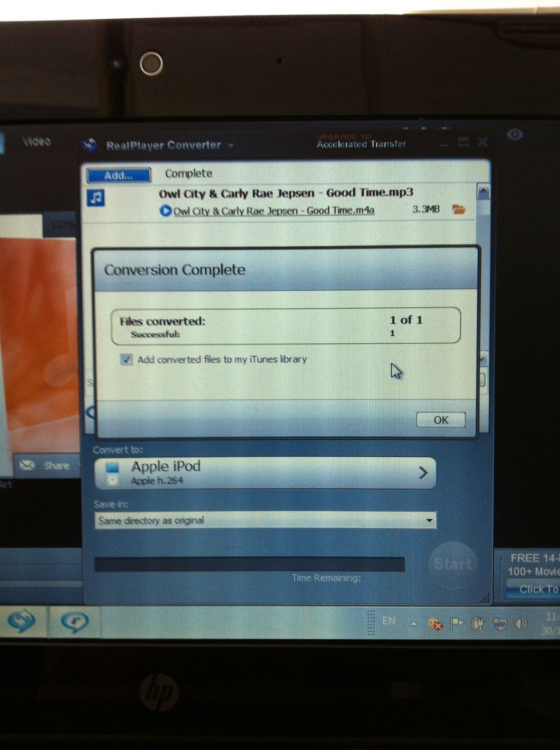
Task: Click the RealPlayer Converter logo icon
Action: click(90, 145)
